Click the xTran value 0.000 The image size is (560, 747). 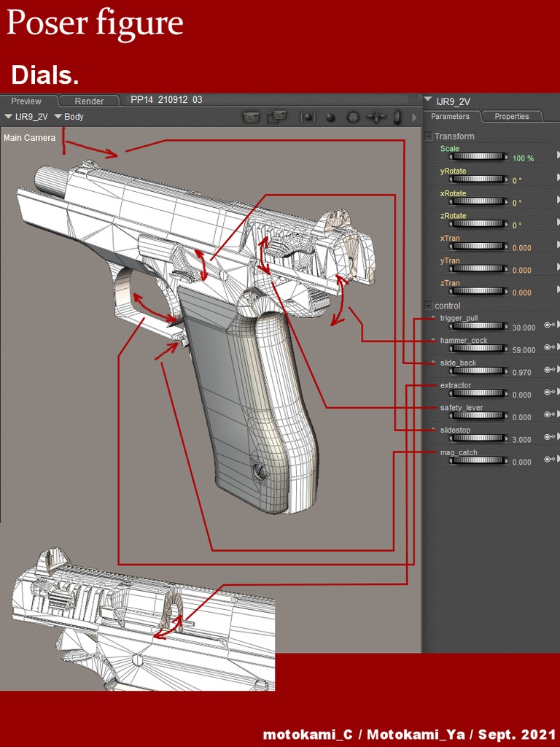point(522,248)
